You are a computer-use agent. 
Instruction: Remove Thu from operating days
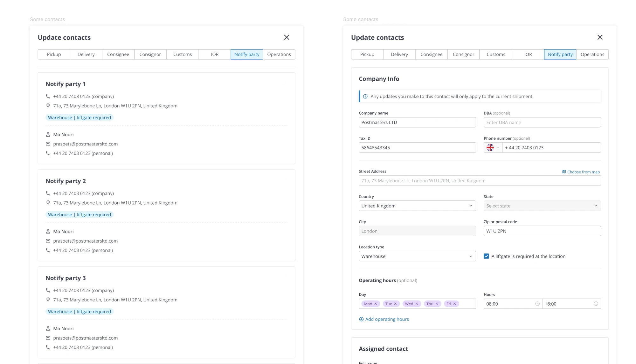(x=437, y=304)
